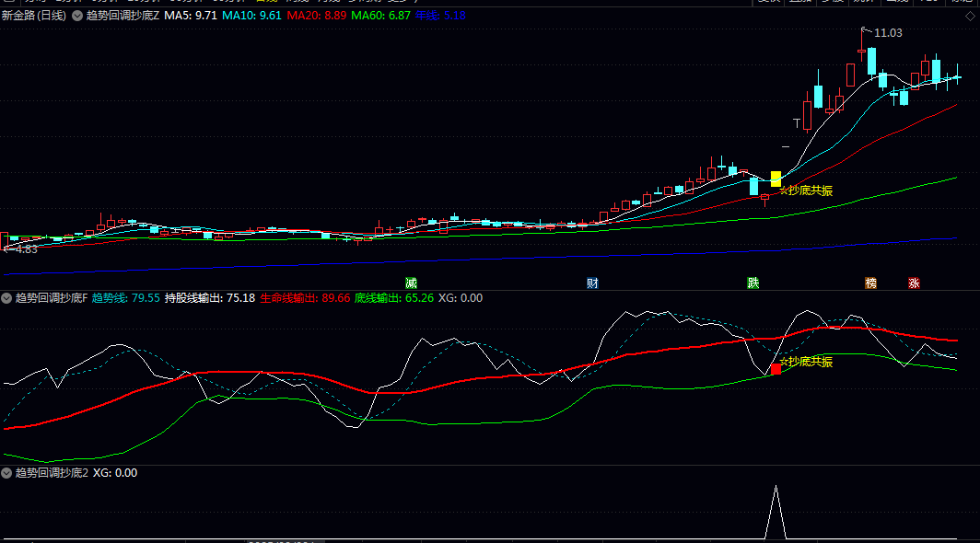Click the 财 financial report marker
The width and height of the screenshot is (980, 543).
pos(592,283)
